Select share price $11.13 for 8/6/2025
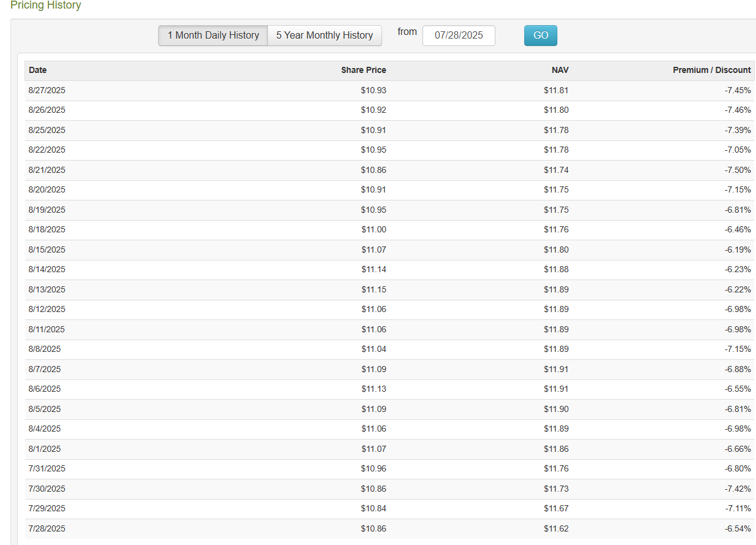 [373, 389]
